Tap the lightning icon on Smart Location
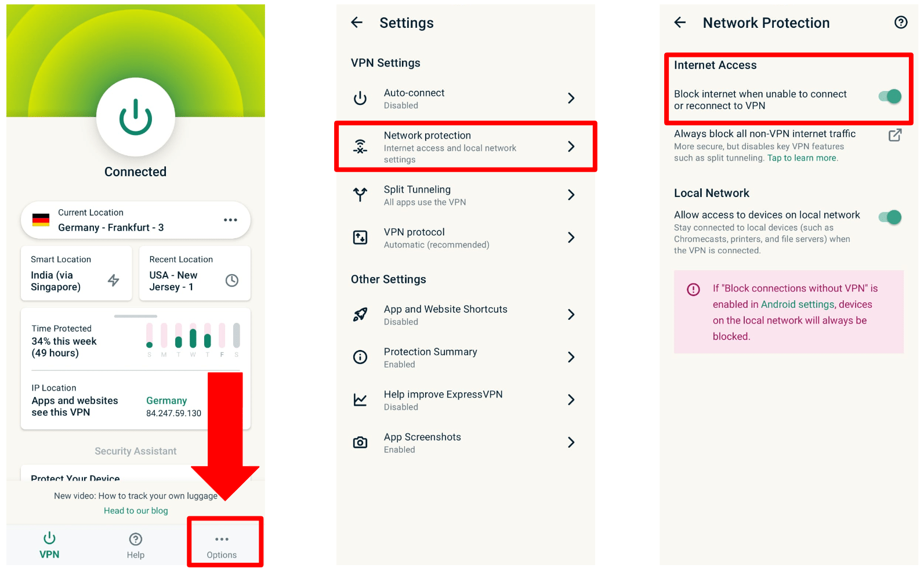 tap(114, 280)
